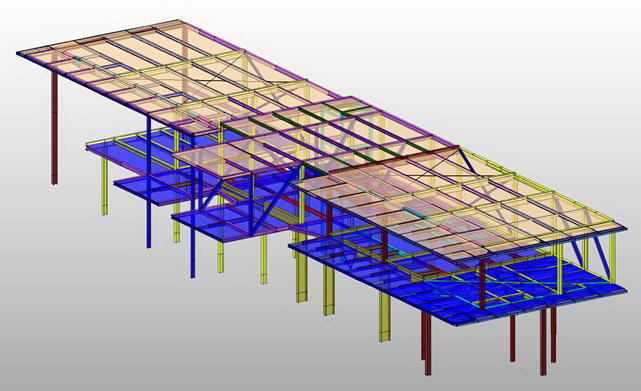641x391 pixels.
Task: Pick the small cyan beam near roof's left corner
Action: click(x=78, y=59)
